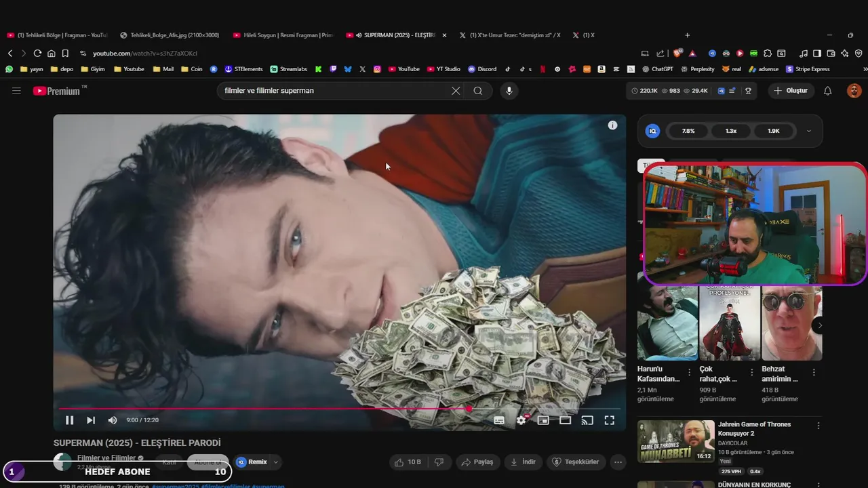Open options for Behzat amirimin short
868x488 pixels.
[x=814, y=372]
